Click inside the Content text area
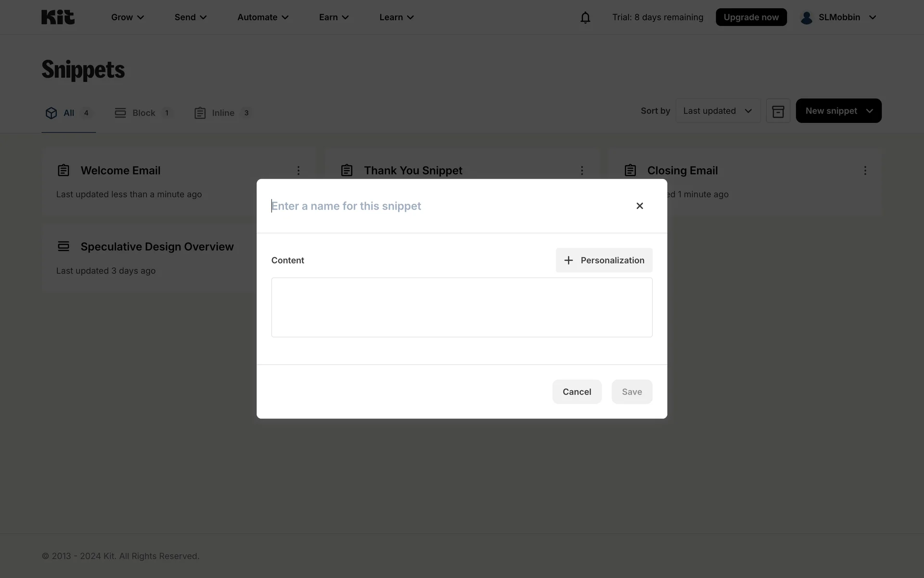The image size is (924, 578). [x=461, y=307]
